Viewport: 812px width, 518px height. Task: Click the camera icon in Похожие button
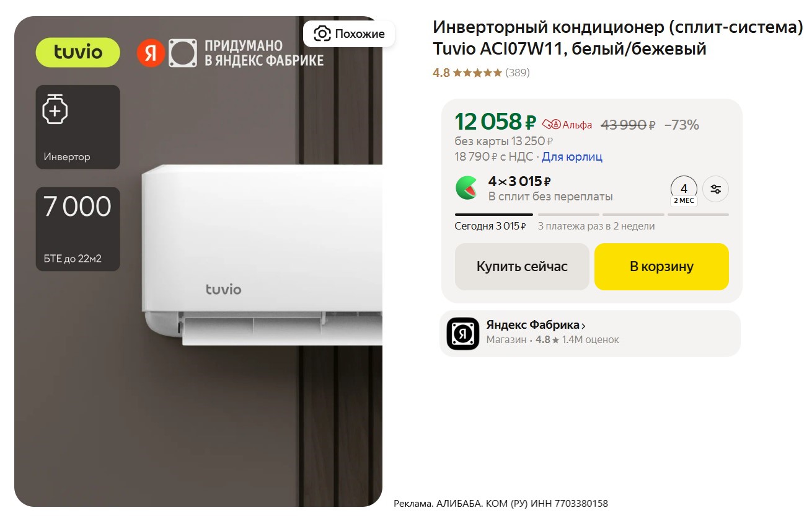point(322,33)
